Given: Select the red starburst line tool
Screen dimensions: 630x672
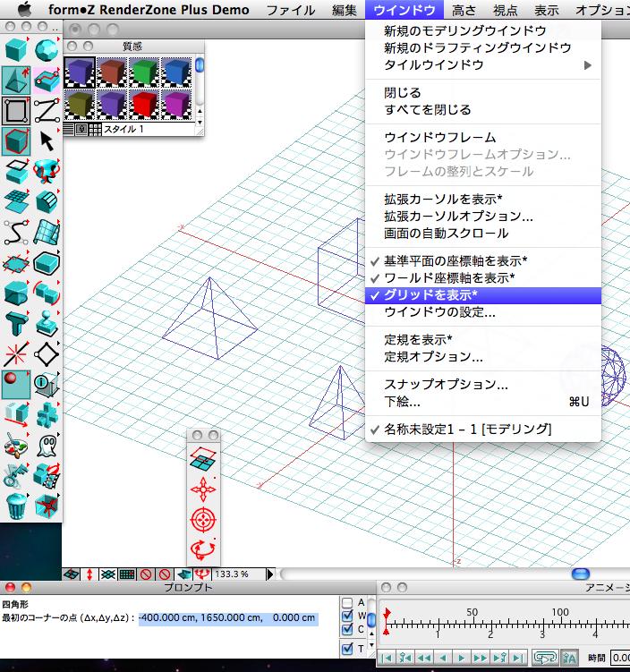Looking at the screenshot, I should click(16, 354).
